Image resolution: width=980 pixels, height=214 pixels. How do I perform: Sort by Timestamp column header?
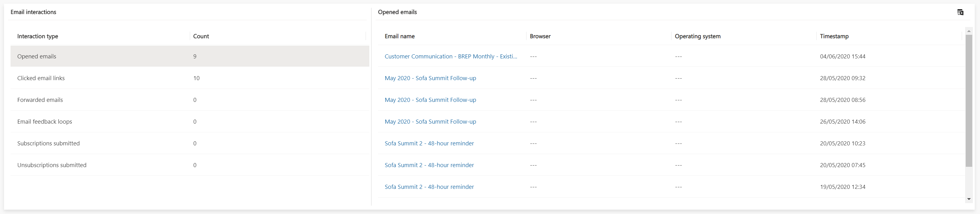834,36
